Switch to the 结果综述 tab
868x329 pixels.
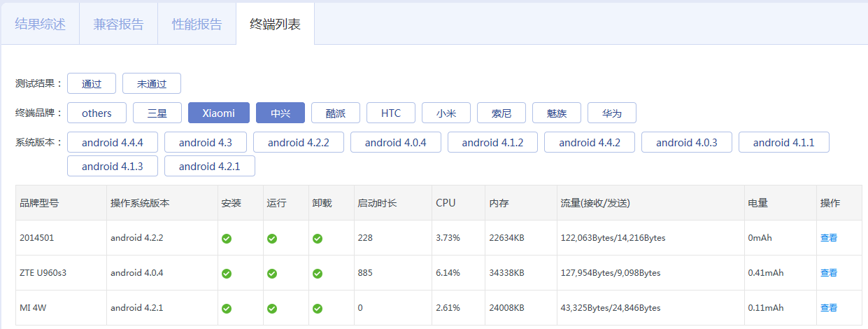(41, 24)
